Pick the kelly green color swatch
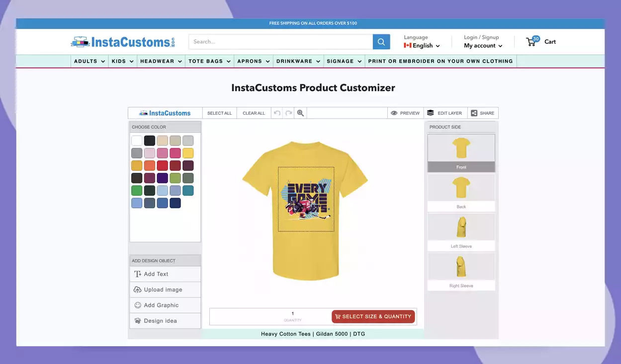Image resolution: width=621 pixels, height=364 pixels. tap(137, 190)
